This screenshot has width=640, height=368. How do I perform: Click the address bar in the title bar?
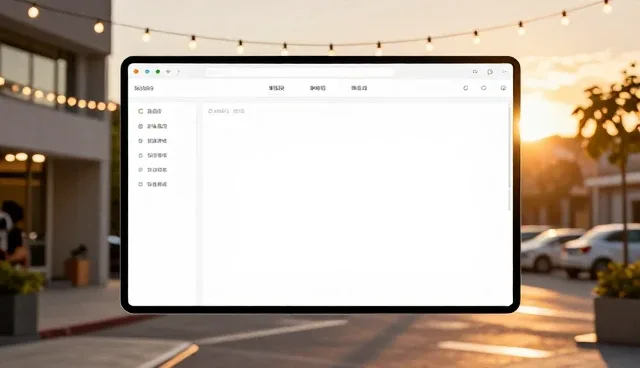300,72
